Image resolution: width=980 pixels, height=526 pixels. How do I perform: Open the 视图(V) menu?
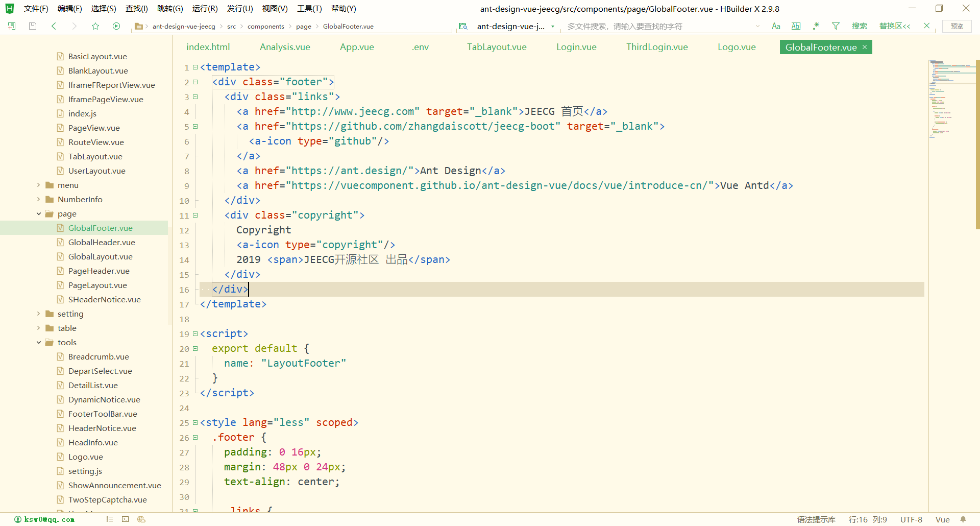coord(275,9)
